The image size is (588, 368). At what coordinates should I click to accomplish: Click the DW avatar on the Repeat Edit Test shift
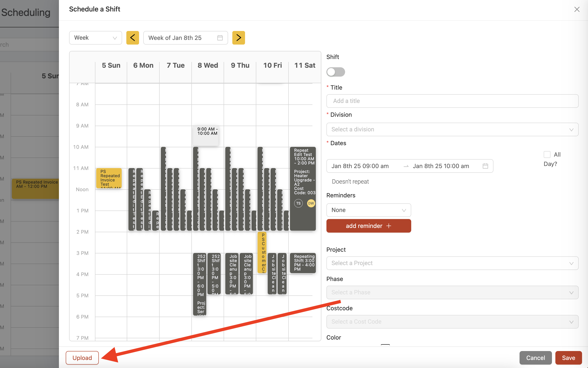[x=311, y=203]
